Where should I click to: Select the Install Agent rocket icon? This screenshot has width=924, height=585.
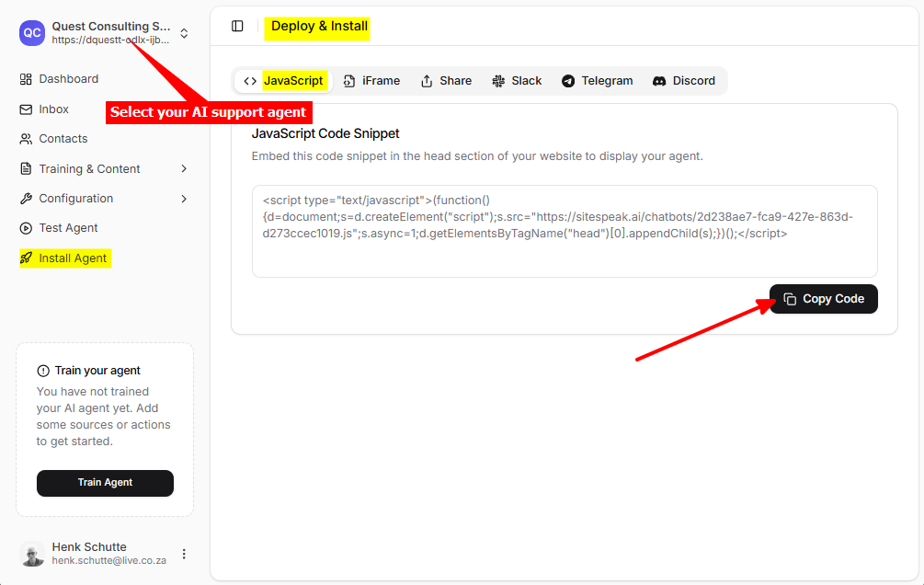pos(28,258)
